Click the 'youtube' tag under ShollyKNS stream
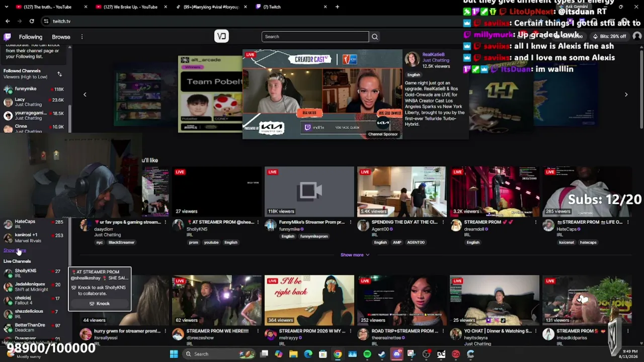644x362 pixels. point(211,242)
